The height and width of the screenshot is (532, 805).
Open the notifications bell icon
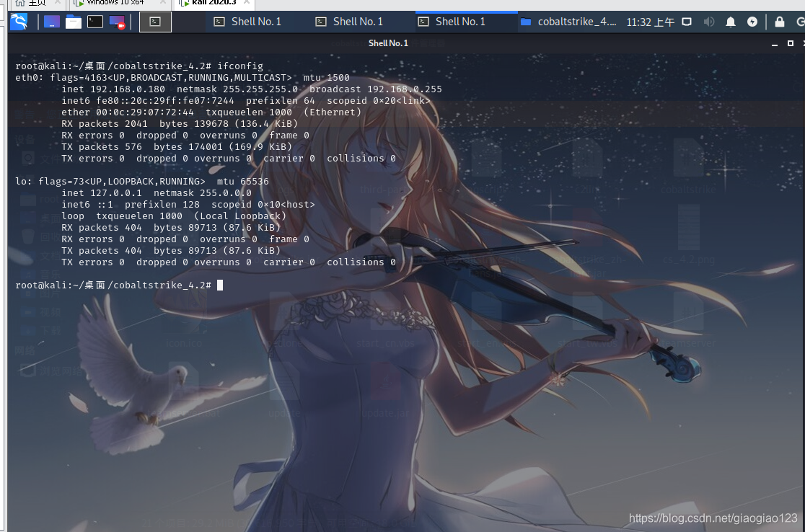point(731,22)
